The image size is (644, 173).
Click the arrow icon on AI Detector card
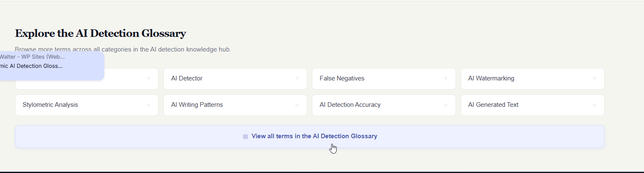coord(296,78)
